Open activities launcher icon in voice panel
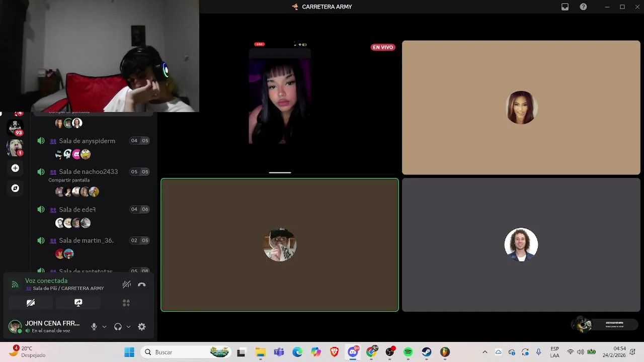The width and height of the screenshot is (644, 362). [126, 303]
